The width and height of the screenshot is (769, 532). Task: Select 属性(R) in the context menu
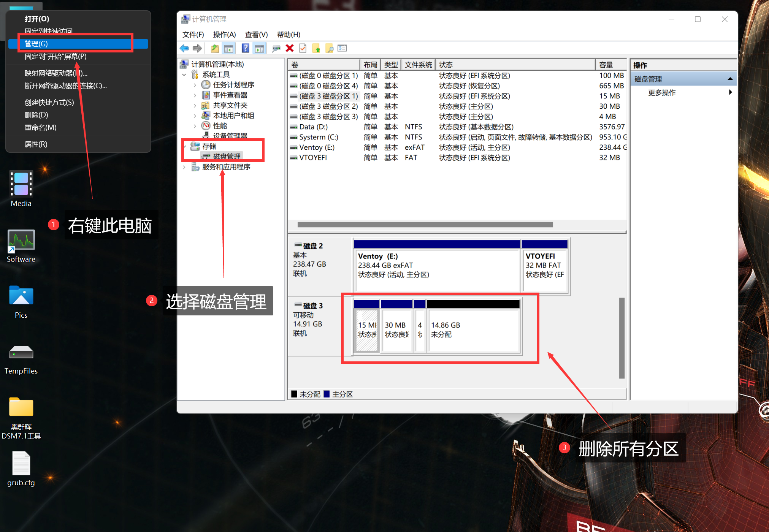click(36, 144)
